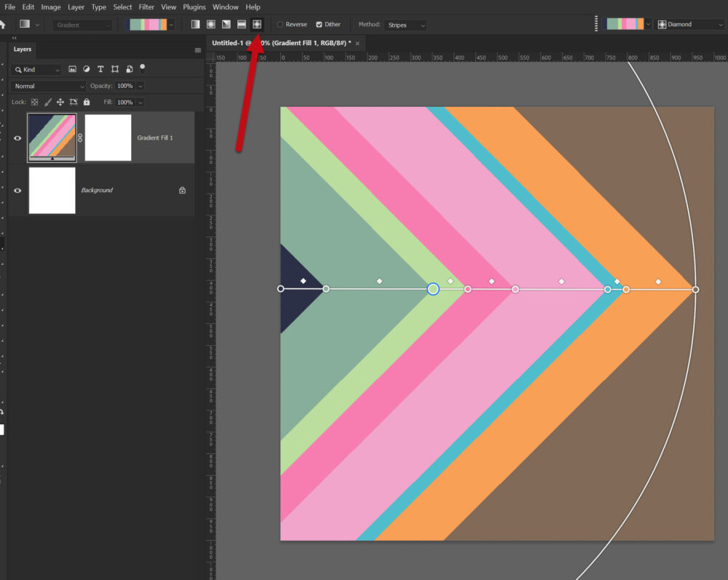Viewport: 728px width, 580px height.
Task: Click the gradient swatch in right panel
Action: click(x=625, y=24)
